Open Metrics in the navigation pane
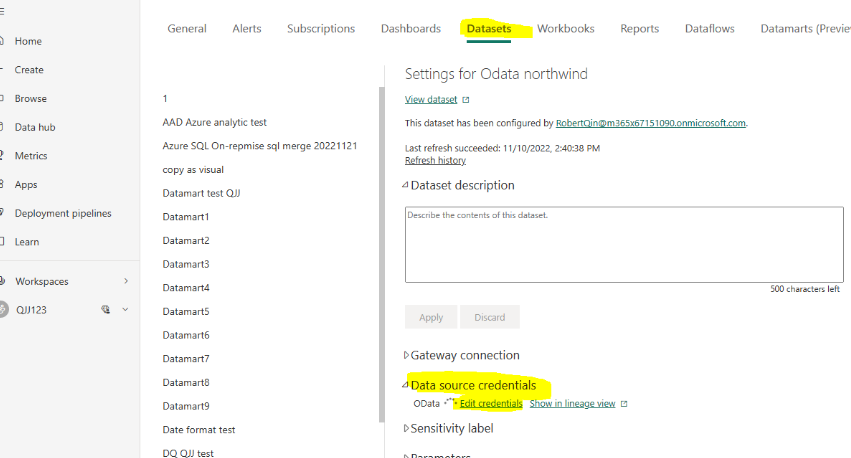 31,156
